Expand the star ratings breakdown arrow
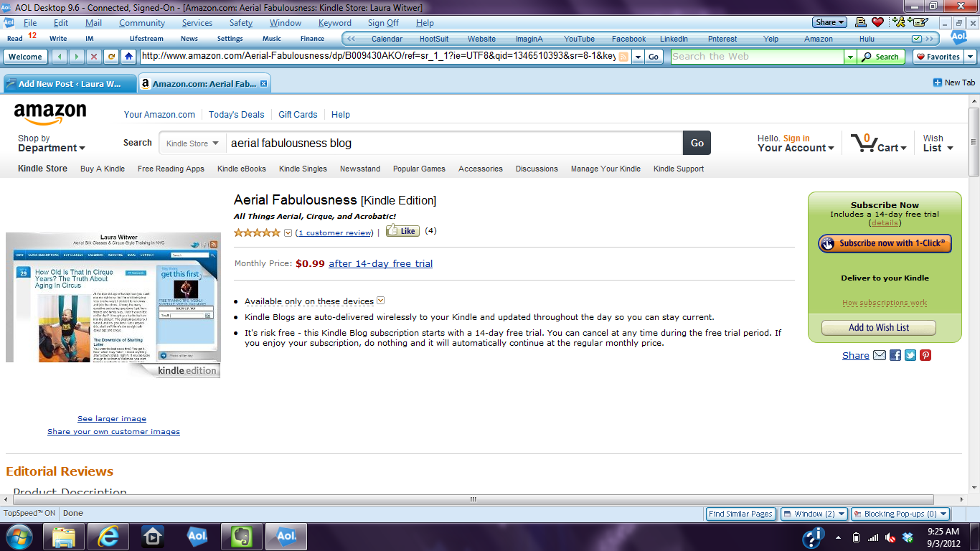The height and width of the screenshot is (551, 980). 288,232
